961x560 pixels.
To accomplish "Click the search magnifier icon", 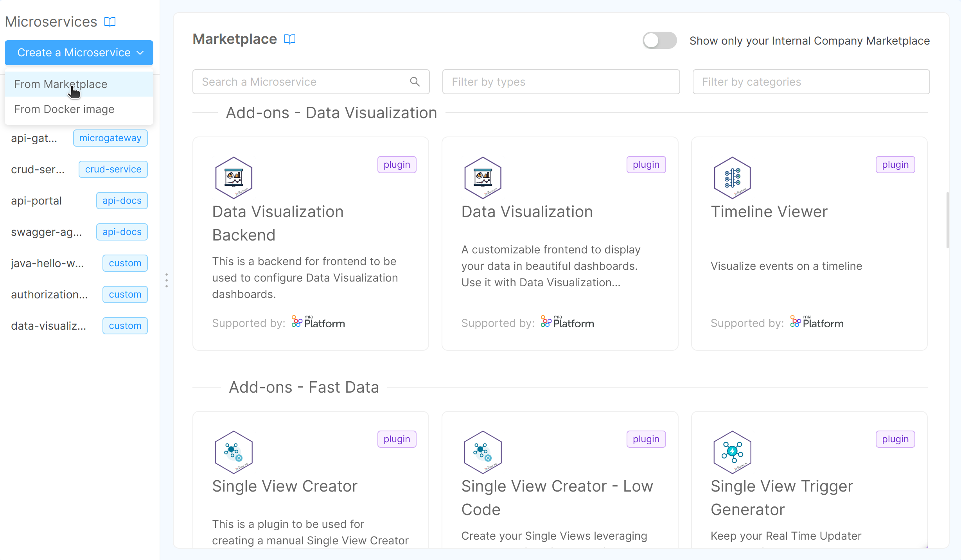I will pos(415,82).
